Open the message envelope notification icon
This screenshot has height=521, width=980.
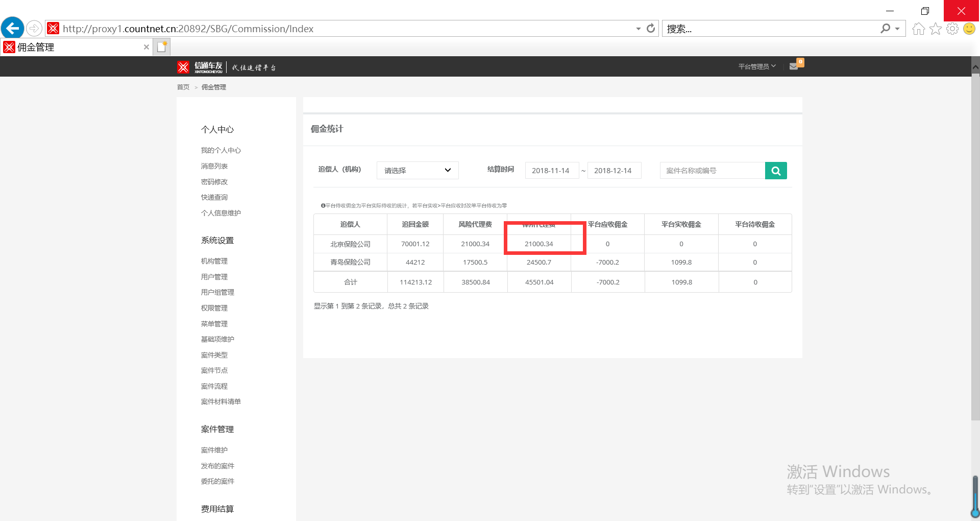[794, 66]
